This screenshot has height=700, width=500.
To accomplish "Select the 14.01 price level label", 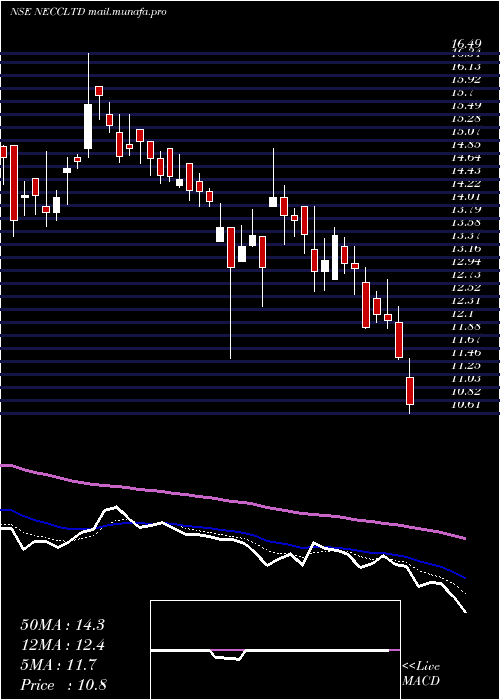I will click(x=466, y=196).
